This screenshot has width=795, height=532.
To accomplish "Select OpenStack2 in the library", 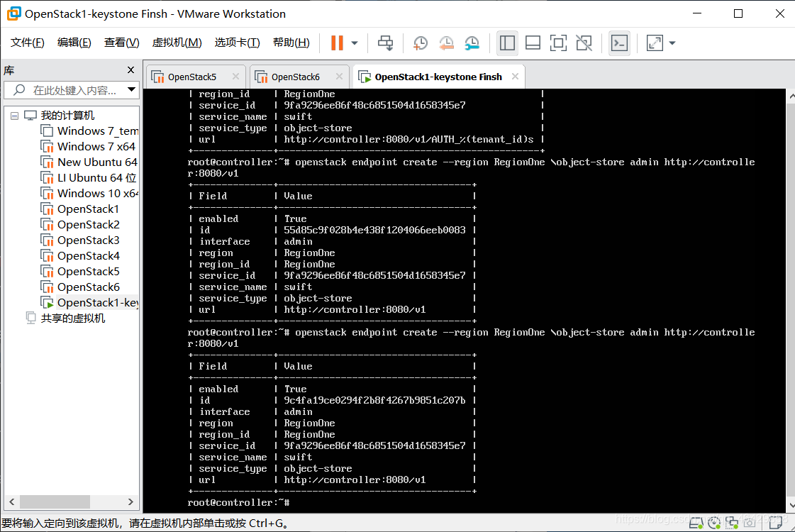I will tap(88, 225).
